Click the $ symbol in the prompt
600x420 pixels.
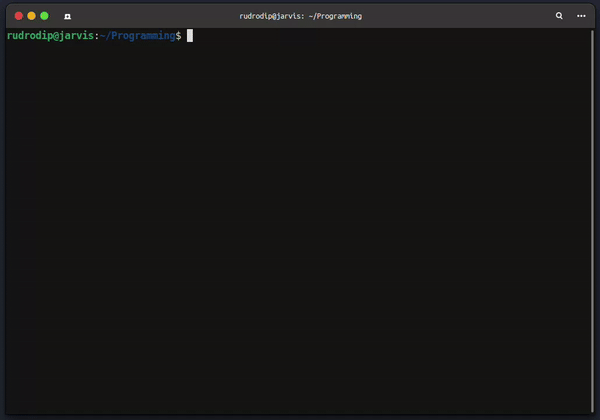pyautogui.click(x=179, y=36)
